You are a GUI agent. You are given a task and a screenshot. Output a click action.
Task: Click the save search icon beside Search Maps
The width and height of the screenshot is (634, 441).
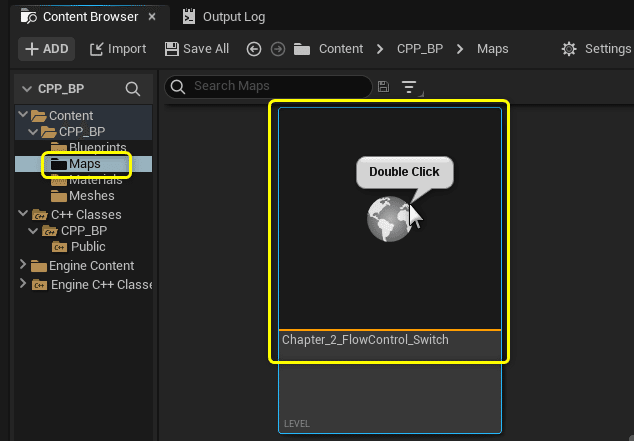[383, 87]
